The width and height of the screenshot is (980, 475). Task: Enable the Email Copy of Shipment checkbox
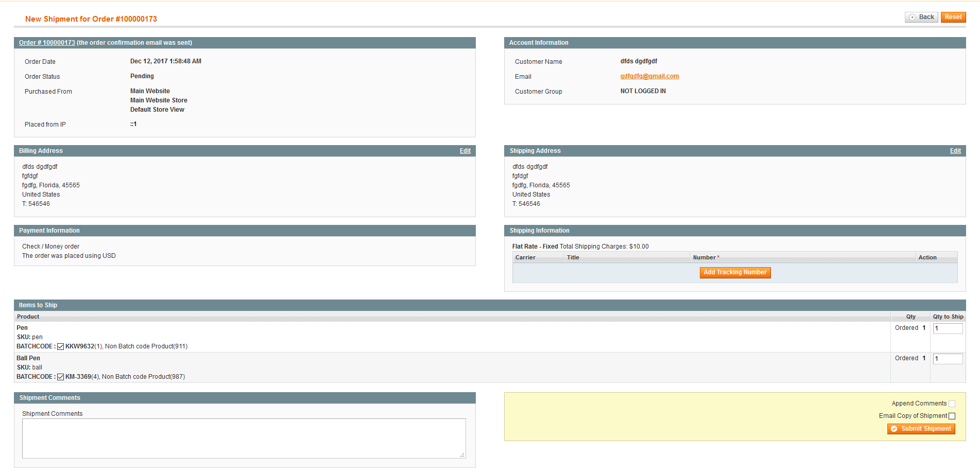pyautogui.click(x=952, y=416)
